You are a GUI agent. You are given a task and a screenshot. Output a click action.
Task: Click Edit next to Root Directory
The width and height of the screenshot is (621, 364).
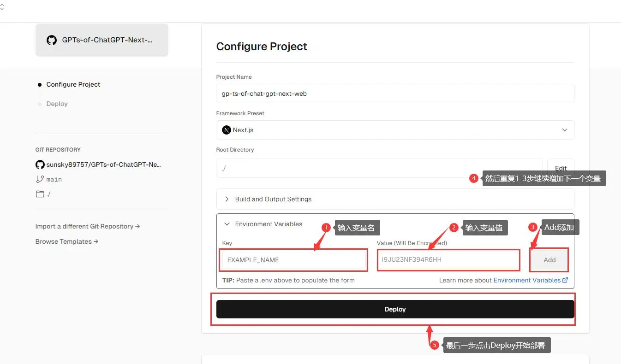pyautogui.click(x=561, y=168)
